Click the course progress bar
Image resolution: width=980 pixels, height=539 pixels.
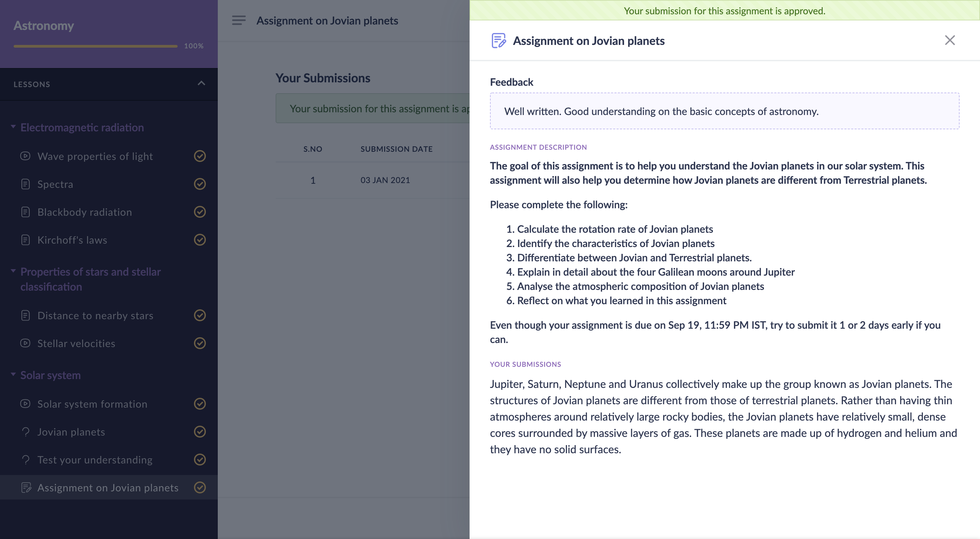[x=96, y=46]
